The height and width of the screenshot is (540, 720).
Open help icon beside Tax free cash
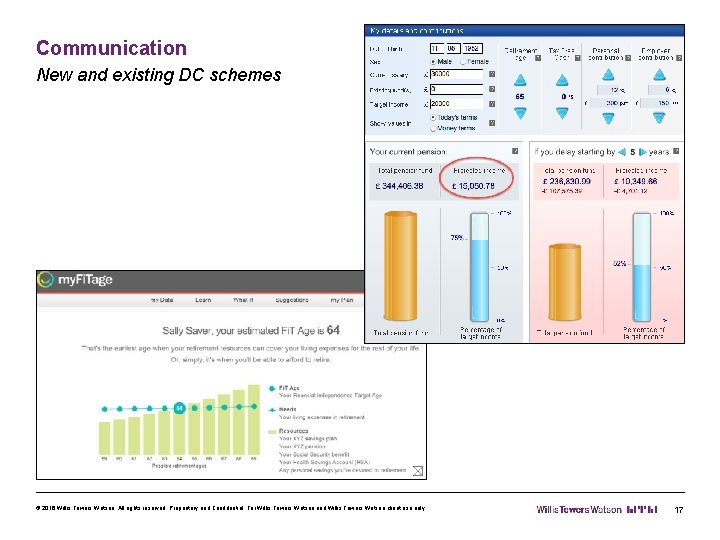578,58
